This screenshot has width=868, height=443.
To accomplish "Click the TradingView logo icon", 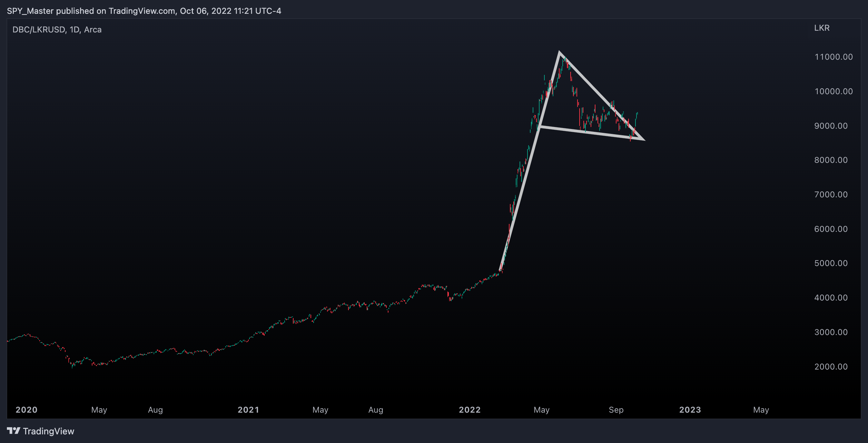I will (x=13, y=431).
